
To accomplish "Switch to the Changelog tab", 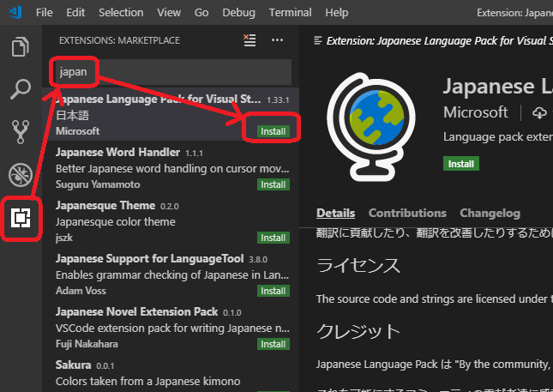I will pos(490,213).
